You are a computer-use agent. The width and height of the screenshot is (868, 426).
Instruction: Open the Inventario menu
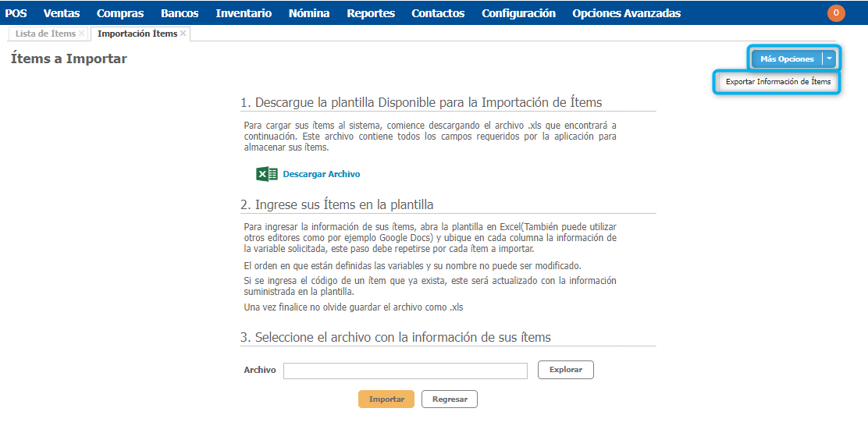(244, 13)
